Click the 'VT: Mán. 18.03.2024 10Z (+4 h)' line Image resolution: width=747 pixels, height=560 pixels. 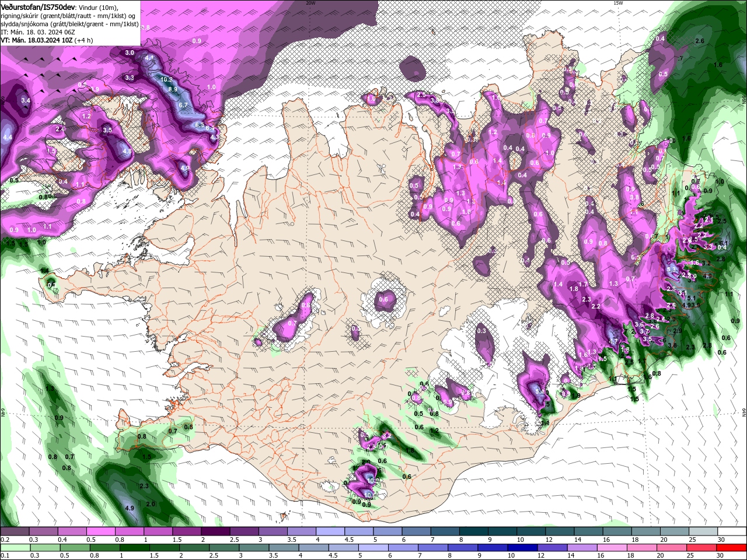[x=47, y=40]
